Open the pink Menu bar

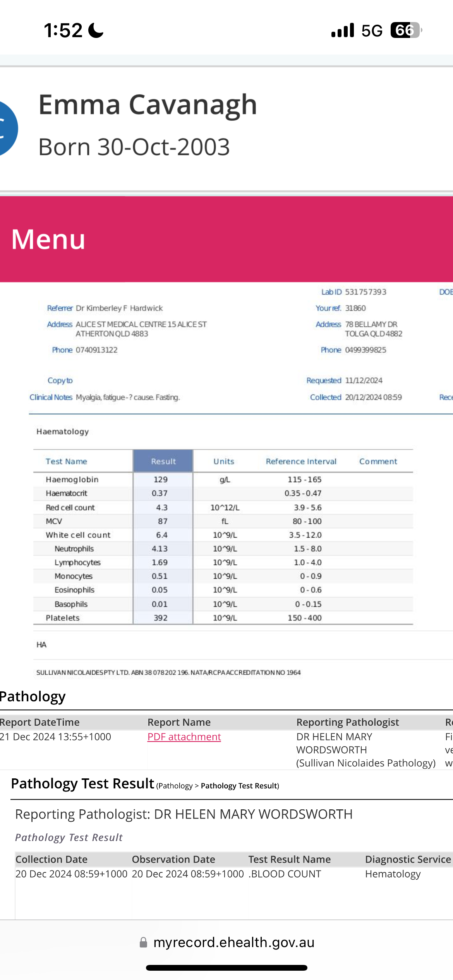pyautogui.click(x=226, y=239)
